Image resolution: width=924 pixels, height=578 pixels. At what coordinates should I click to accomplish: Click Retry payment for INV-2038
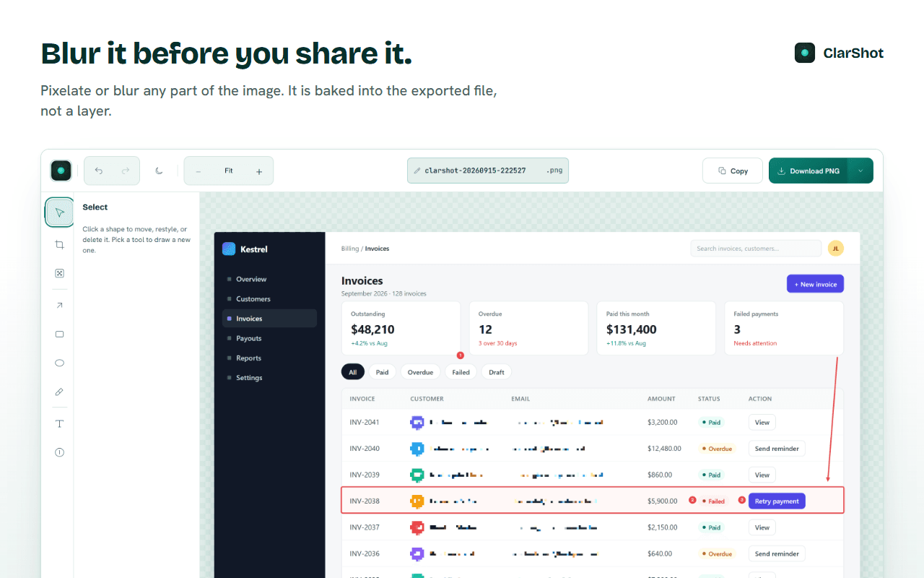(x=777, y=501)
